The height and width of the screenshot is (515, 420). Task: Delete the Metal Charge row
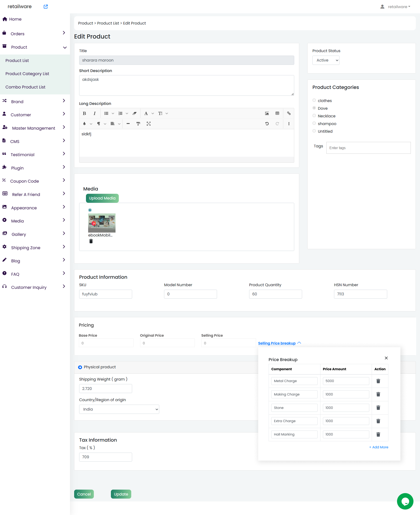[378, 381]
